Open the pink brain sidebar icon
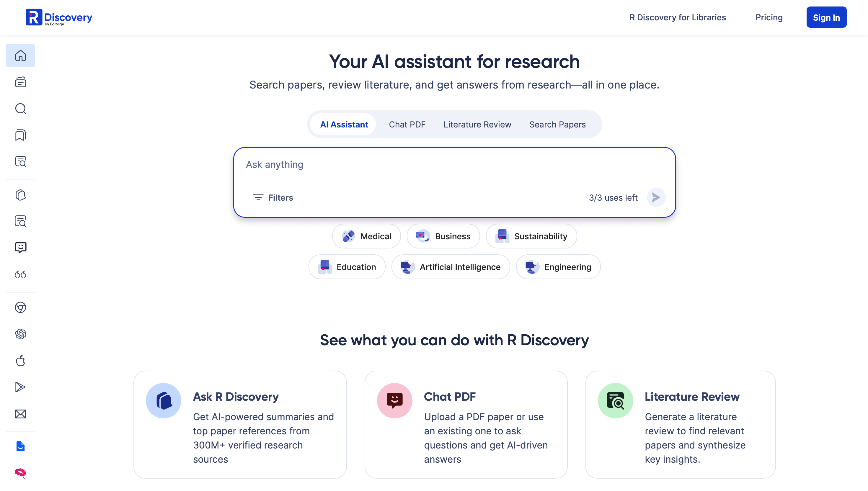The height and width of the screenshot is (491, 868). pos(20,472)
